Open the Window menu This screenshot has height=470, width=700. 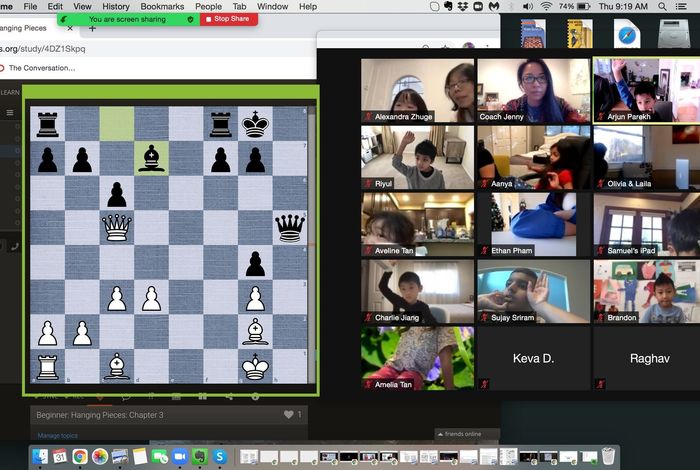[x=272, y=6]
